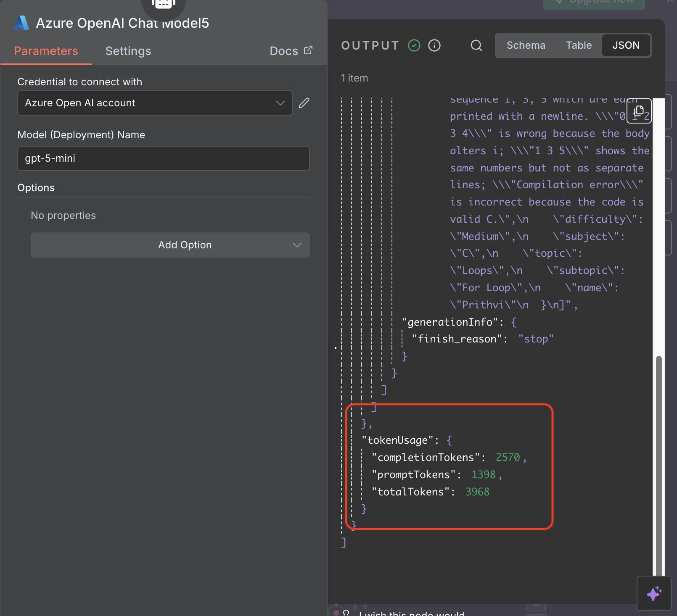The height and width of the screenshot is (616, 677).
Task: Search within the output data
Action: coord(476,45)
